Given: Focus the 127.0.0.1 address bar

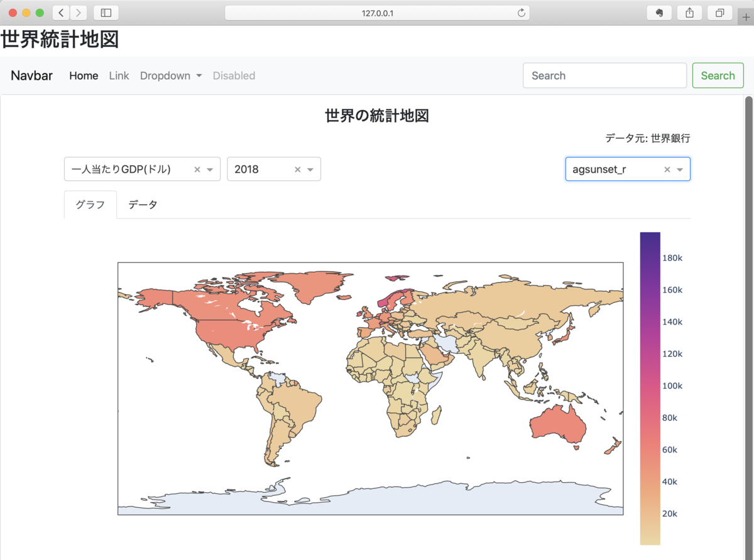Looking at the screenshot, I should pyautogui.click(x=377, y=13).
